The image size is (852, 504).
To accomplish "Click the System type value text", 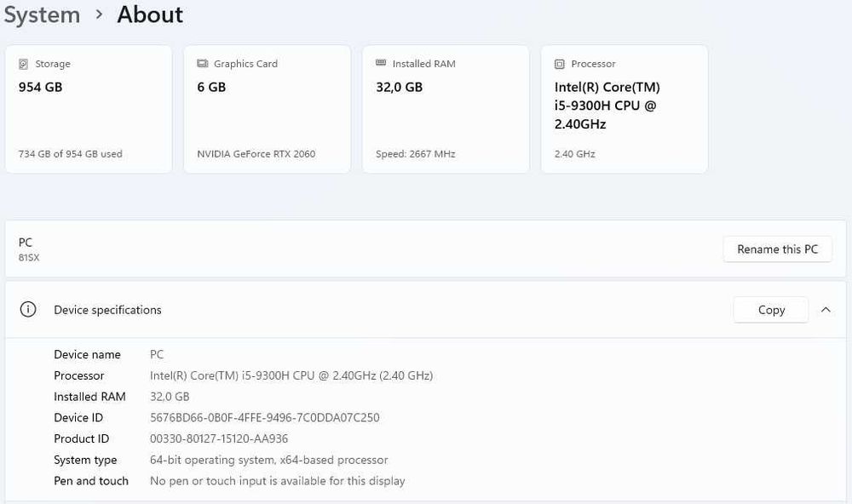I will [x=268, y=461].
